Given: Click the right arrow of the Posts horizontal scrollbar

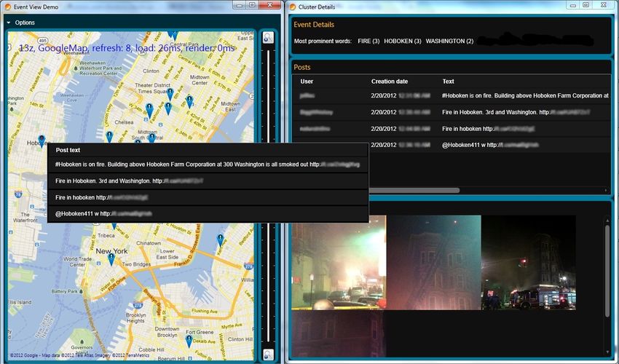Looking at the screenshot, I should coord(606,190).
